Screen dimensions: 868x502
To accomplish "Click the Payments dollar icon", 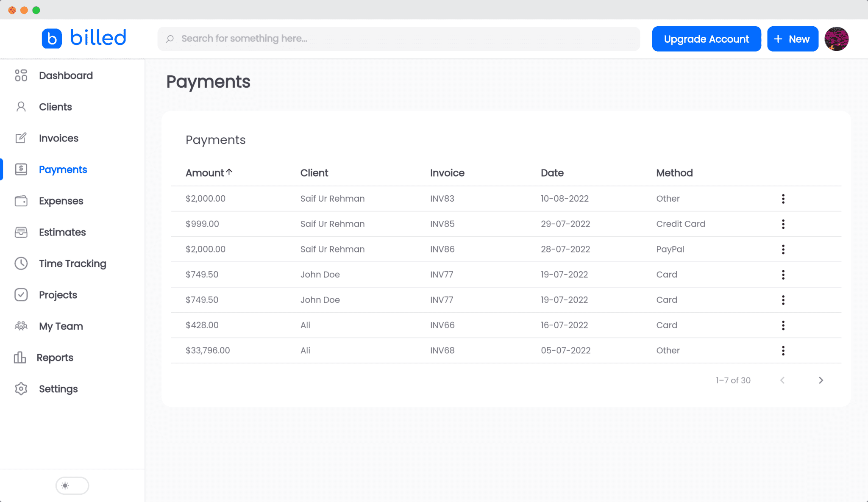I will click(21, 169).
